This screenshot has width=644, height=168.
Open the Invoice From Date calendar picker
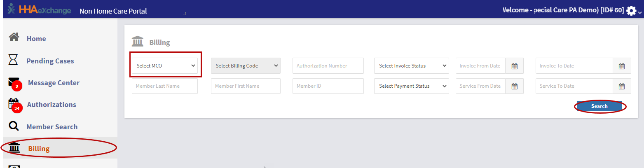click(x=514, y=66)
